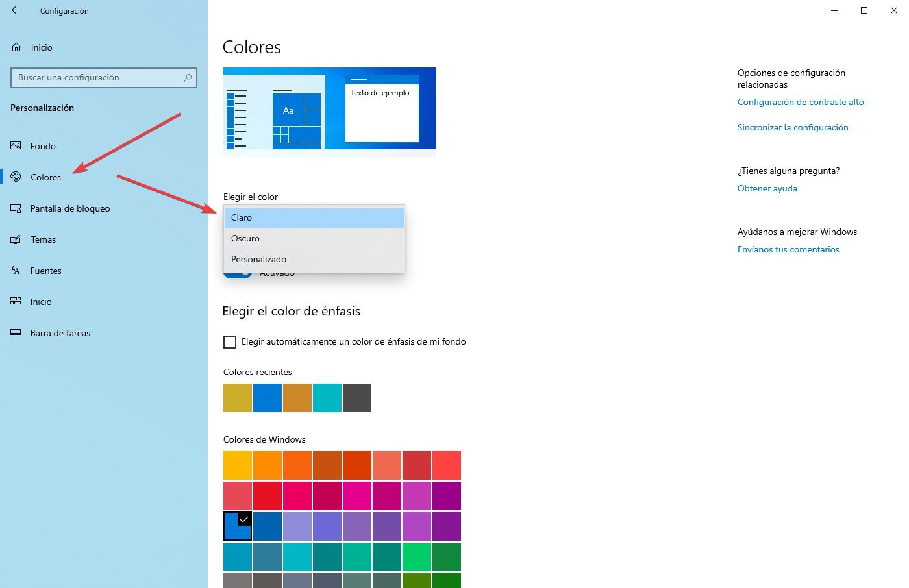Open the home icon for Inicio at top

(16, 47)
